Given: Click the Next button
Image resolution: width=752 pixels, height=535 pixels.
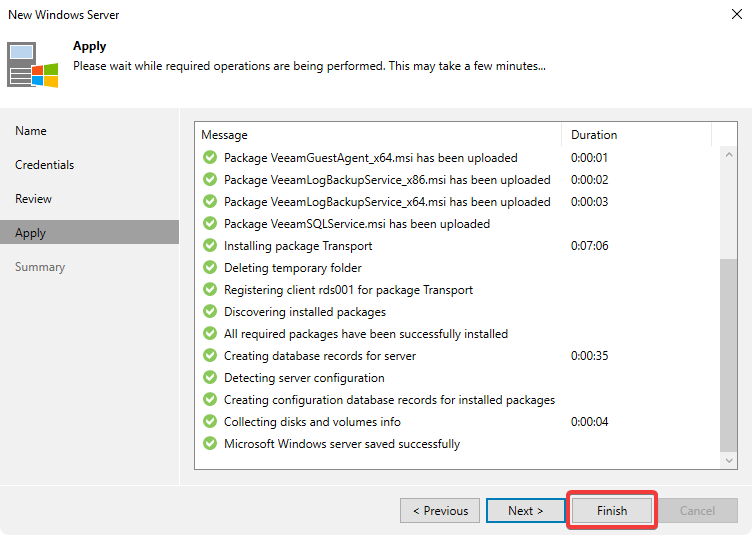Looking at the screenshot, I should 525,510.
